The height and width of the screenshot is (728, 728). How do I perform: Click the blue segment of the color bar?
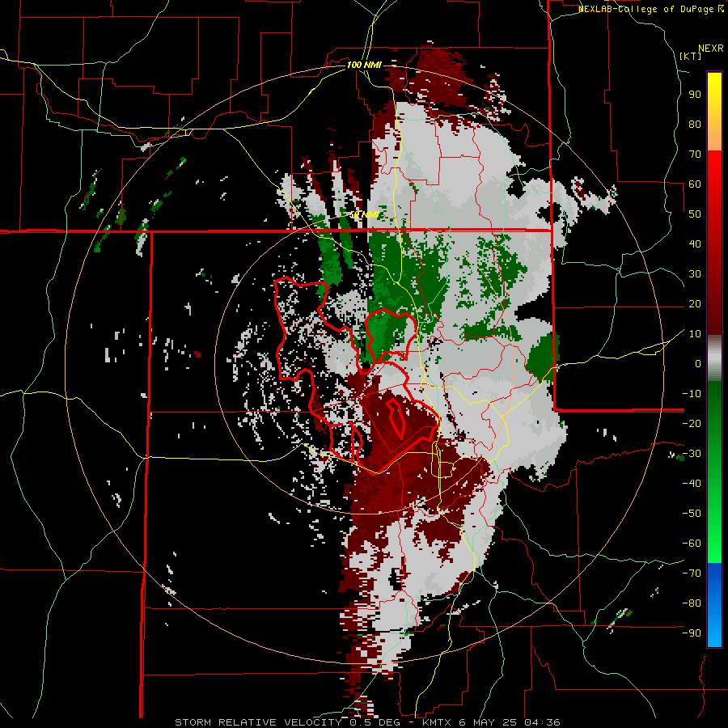pyautogui.click(x=714, y=605)
